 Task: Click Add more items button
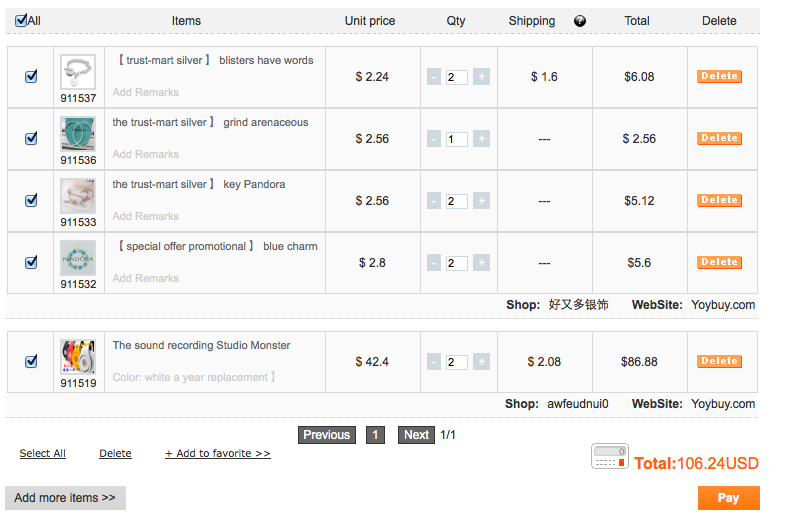[65, 498]
